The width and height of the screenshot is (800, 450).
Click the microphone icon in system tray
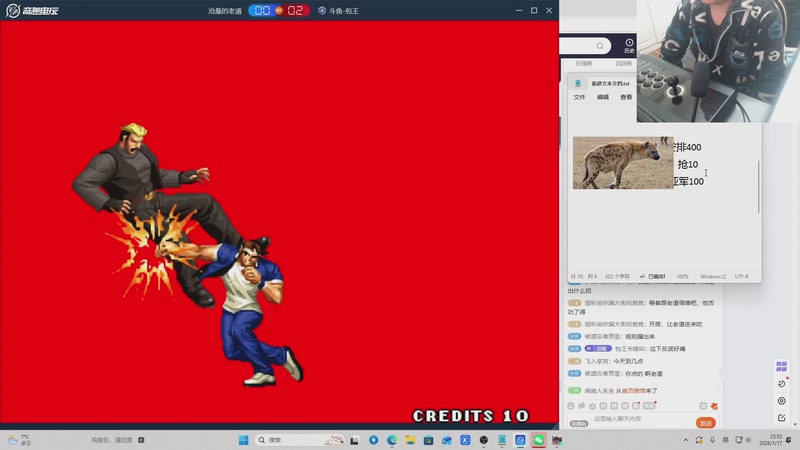(712, 440)
